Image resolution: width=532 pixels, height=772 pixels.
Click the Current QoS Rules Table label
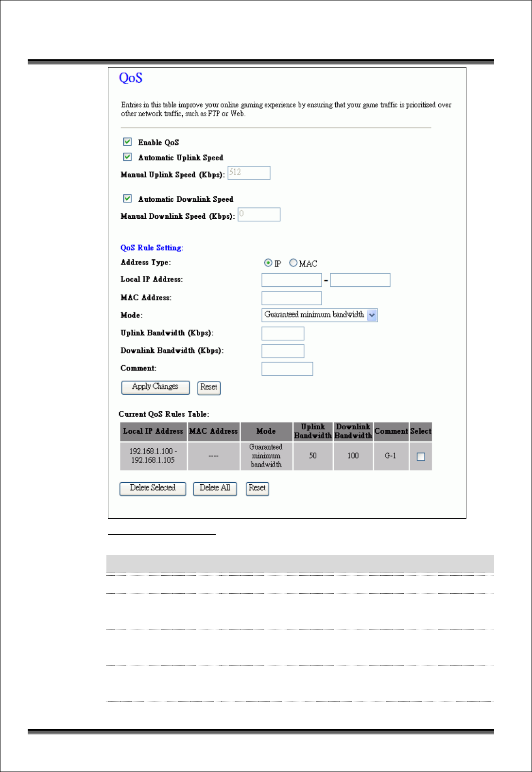164,414
